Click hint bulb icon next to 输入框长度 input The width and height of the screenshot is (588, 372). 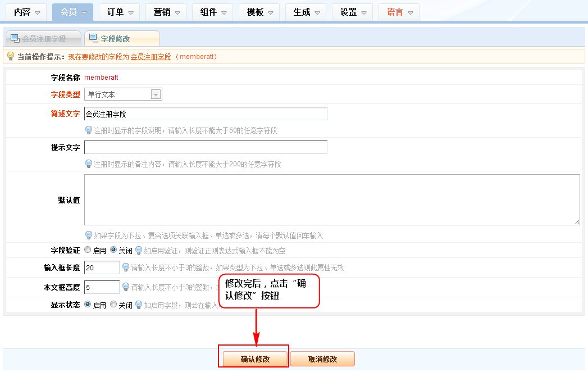[x=126, y=267]
